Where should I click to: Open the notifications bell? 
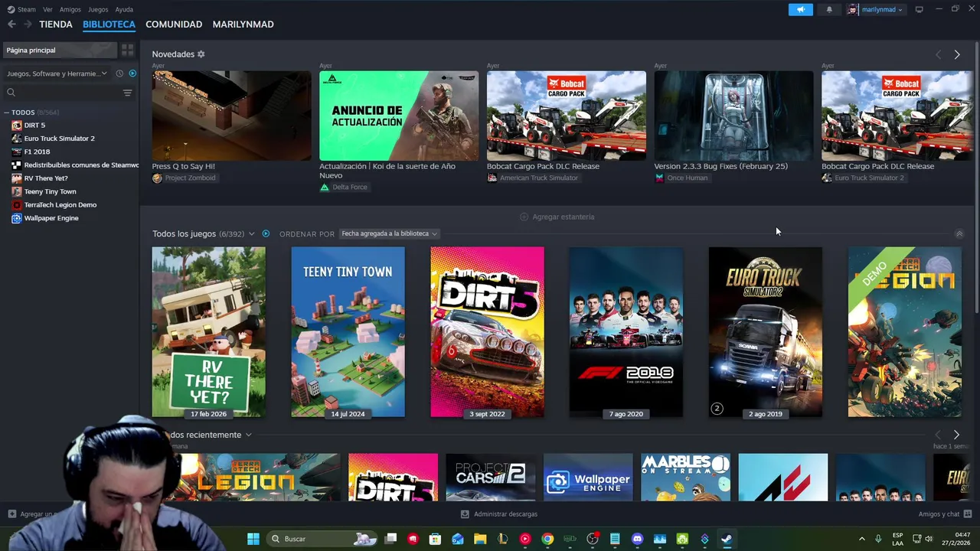click(x=829, y=9)
